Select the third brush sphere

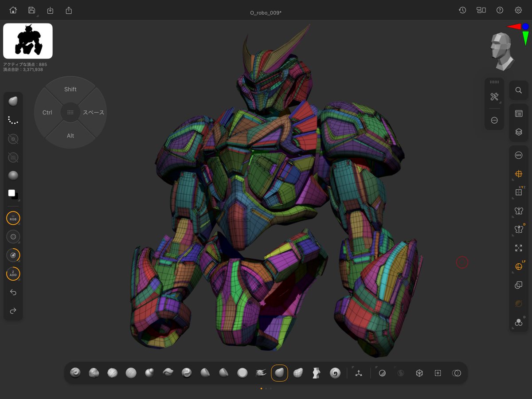coord(112,373)
